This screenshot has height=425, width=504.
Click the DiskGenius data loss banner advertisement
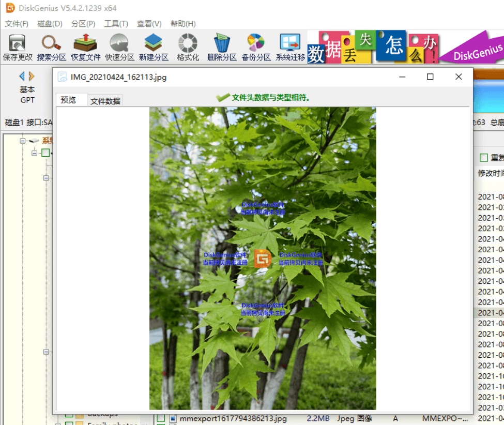click(406, 47)
